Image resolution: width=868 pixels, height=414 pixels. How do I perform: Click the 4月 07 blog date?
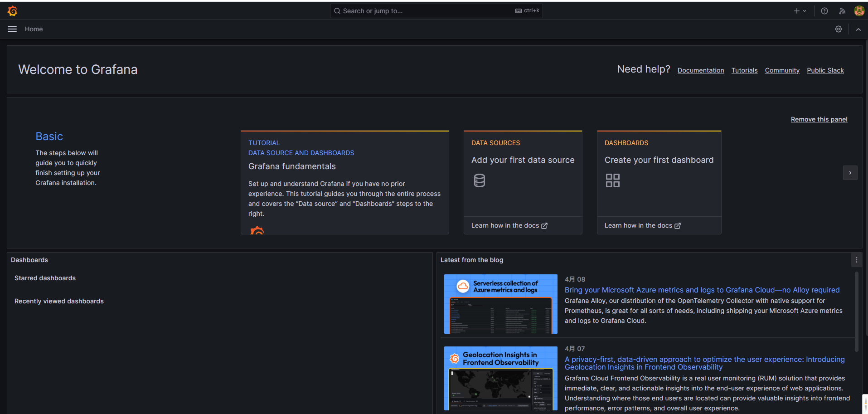575,349
